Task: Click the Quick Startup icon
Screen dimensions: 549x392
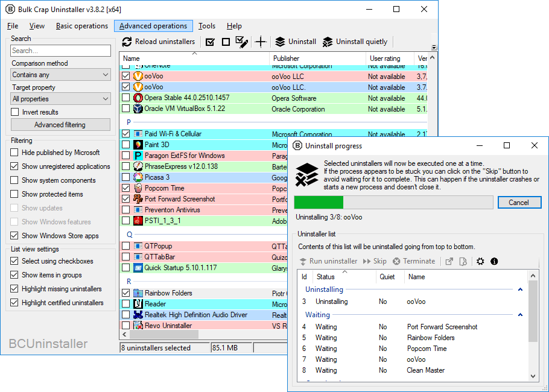Action: (138, 268)
